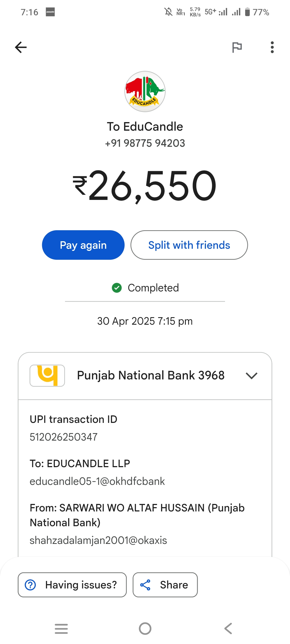
Task: Tap the ₹26,550 amount
Action: pyautogui.click(x=145, y=186)
